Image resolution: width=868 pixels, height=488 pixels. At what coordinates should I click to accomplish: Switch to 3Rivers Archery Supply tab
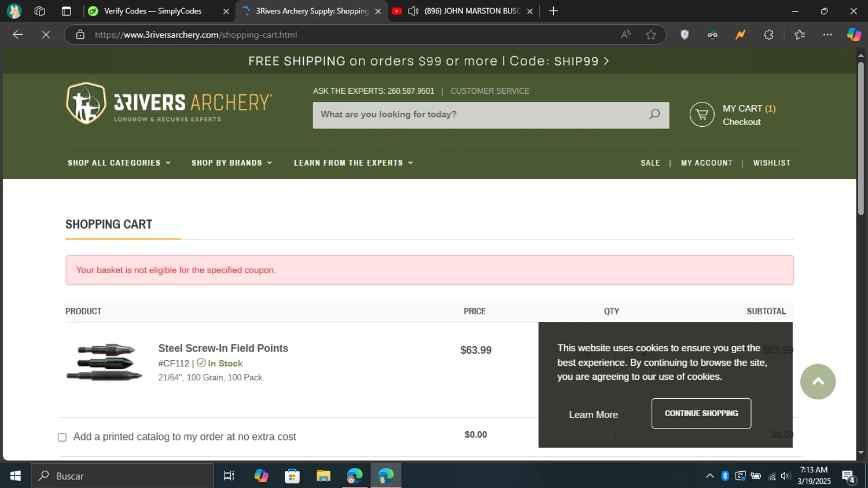pyautogui.click(x=312, y=11)
